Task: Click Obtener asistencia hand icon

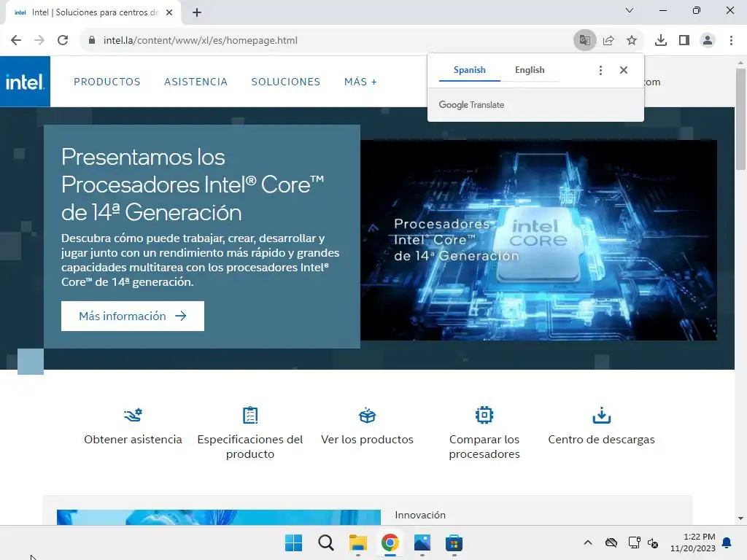Action: point(133,415)
